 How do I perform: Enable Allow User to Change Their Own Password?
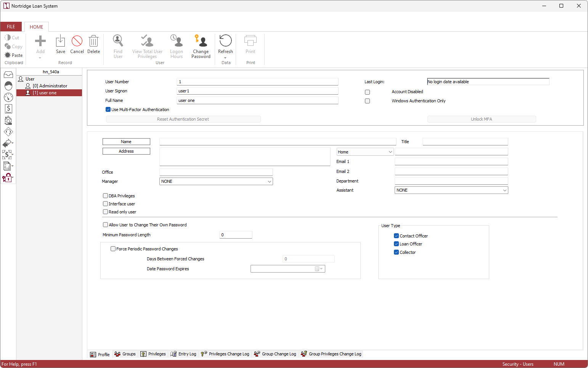[x=105, y=225]
